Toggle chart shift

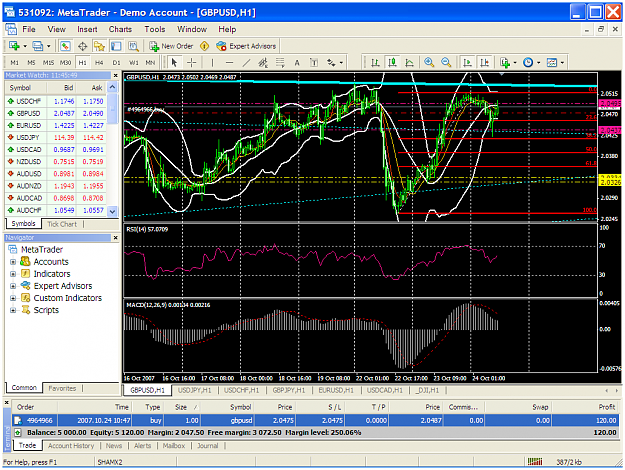(484, 63)
